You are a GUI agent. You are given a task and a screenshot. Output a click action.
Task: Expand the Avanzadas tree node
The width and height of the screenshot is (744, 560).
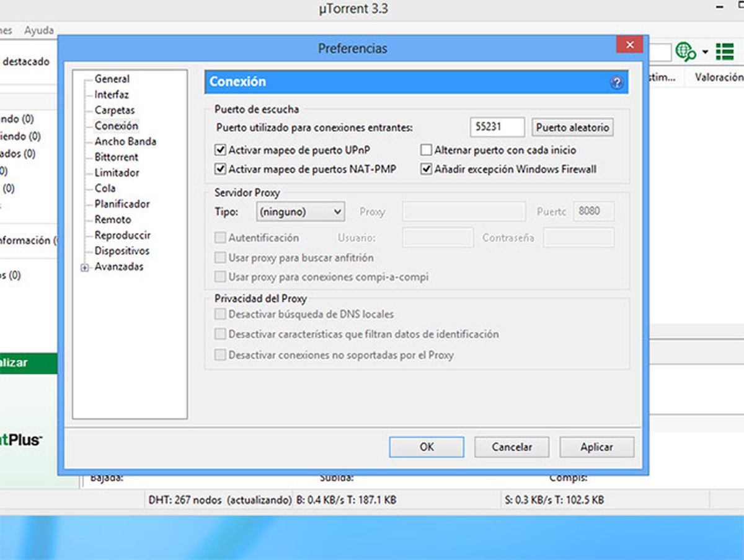(x=84, y=266)
